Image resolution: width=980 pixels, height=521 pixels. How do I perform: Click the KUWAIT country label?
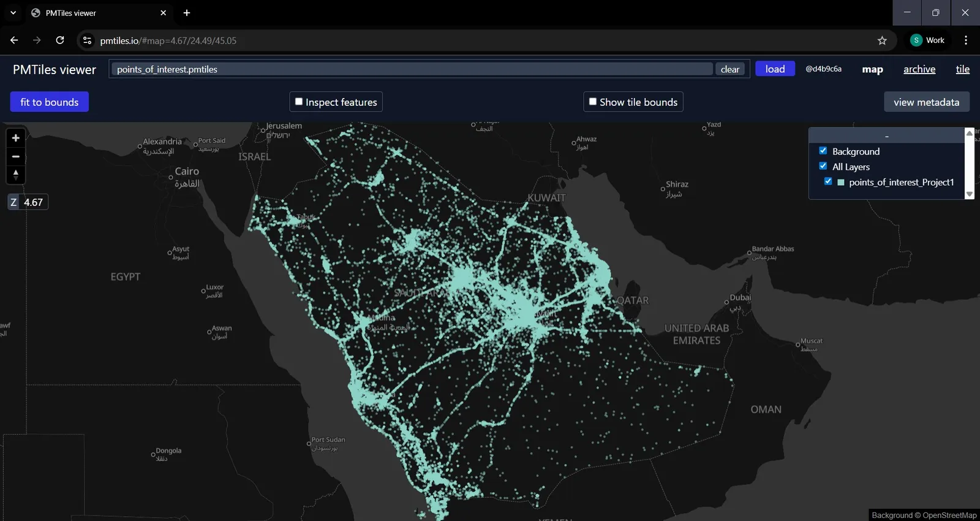(547, 197)
